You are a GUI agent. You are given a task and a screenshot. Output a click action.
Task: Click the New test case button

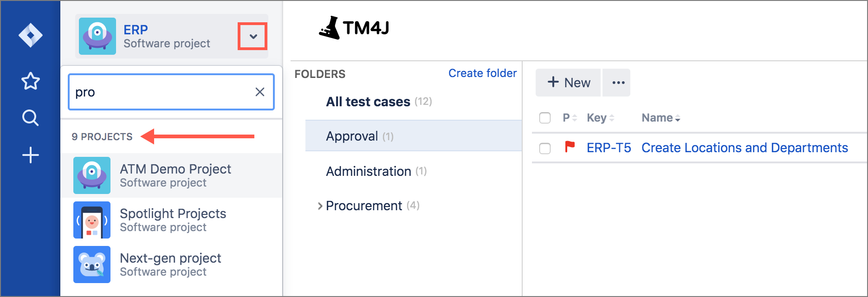coord(568,83)
